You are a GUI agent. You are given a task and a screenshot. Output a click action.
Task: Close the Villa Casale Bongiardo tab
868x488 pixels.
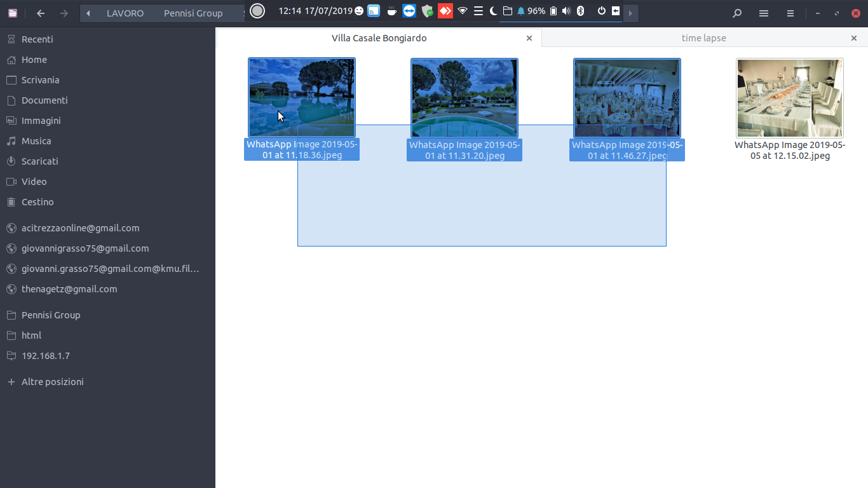(x=529, y=38)
